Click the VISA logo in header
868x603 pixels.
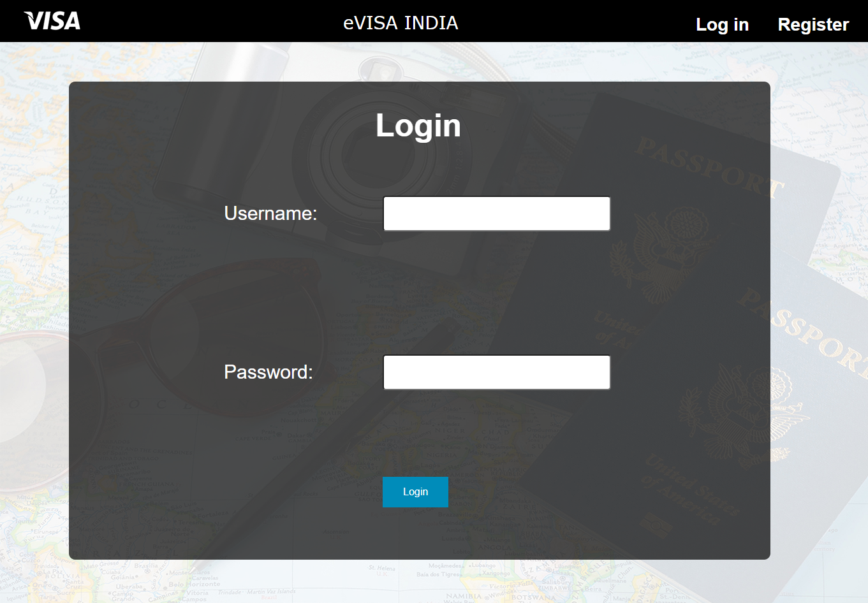pos(52,21)
